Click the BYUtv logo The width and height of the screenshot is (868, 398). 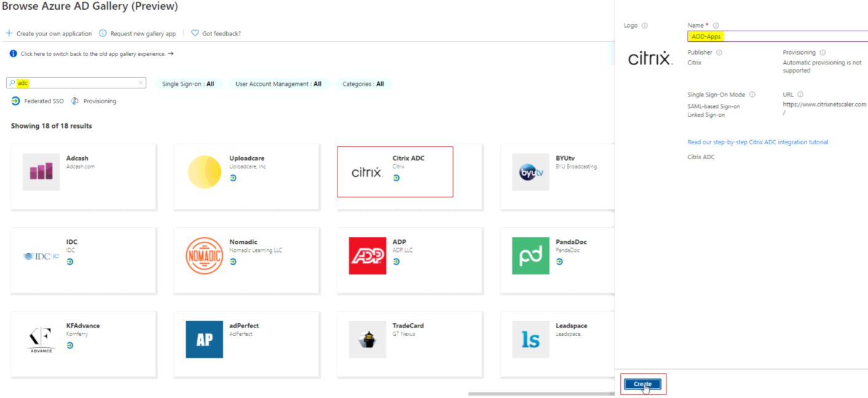(x=531, y=171)
